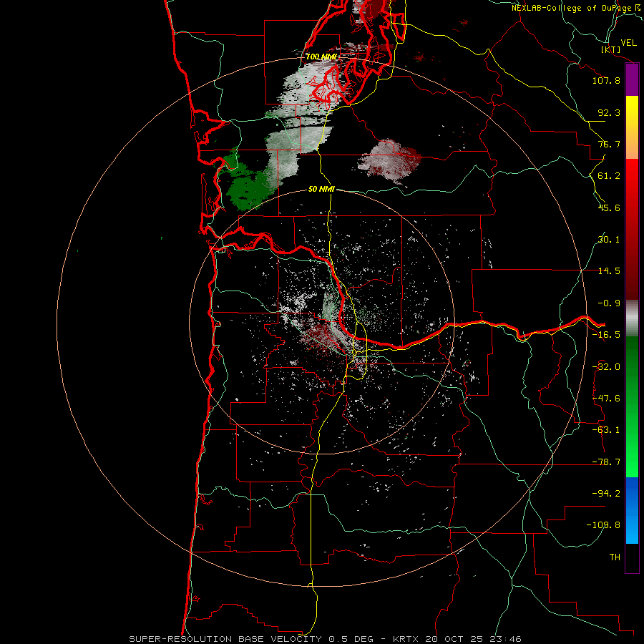Viewport: 644px width, 644px height.
Task: Select the 61.2 legend value
Action: 609,176
